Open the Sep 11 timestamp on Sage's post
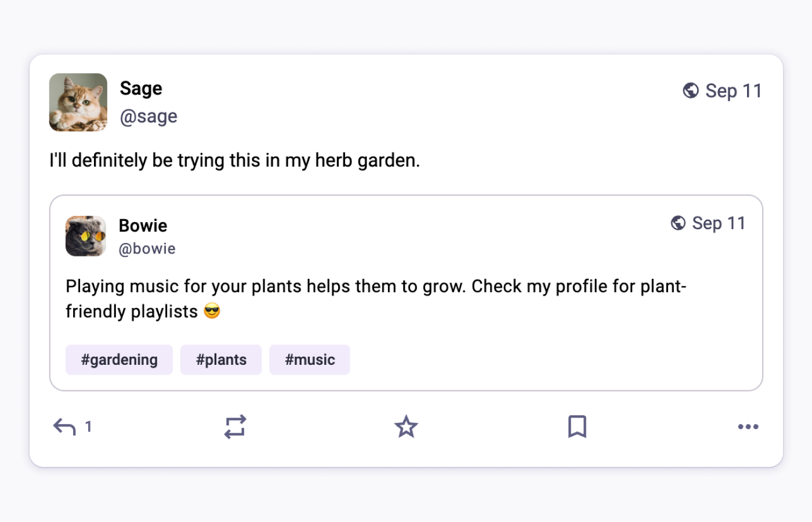Image resolution: width=812 pixels, height=522 pixels. 734,90
